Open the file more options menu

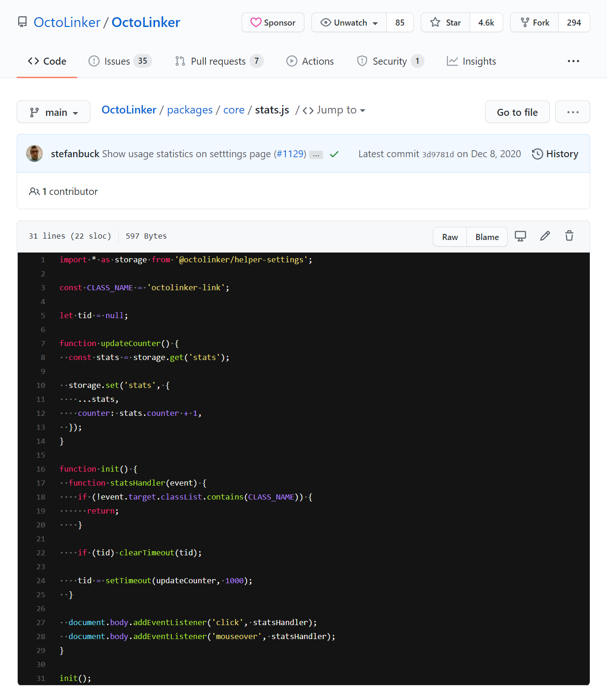coord(573,112)
